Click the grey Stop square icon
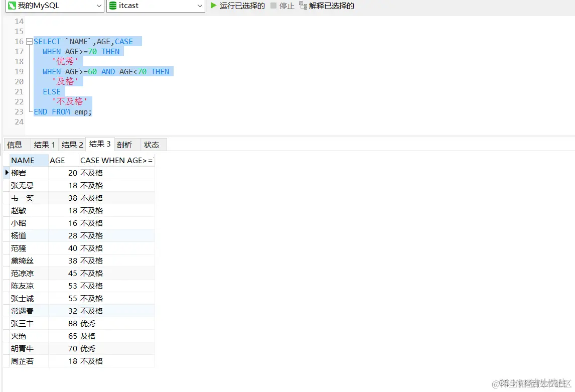The image size is (575, 392). pyautogui.click(x=273, y=6)
